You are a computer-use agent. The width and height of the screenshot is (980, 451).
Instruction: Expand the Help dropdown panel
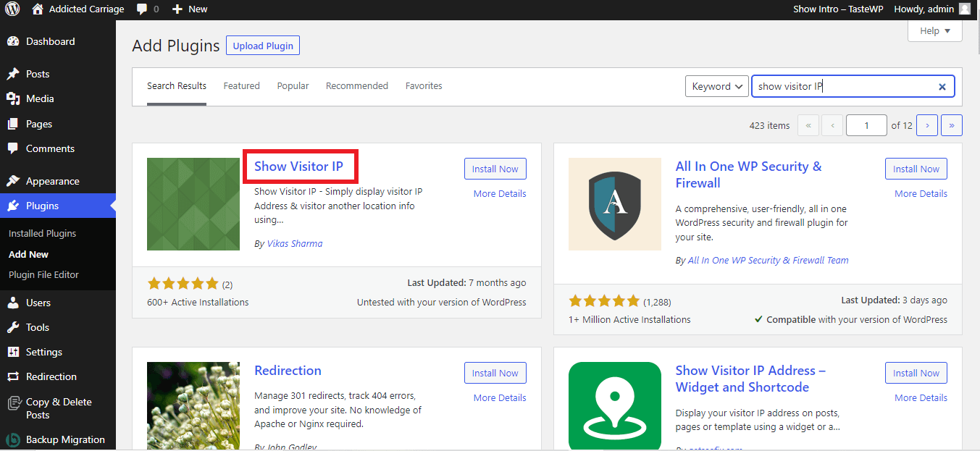pos(934,31)
